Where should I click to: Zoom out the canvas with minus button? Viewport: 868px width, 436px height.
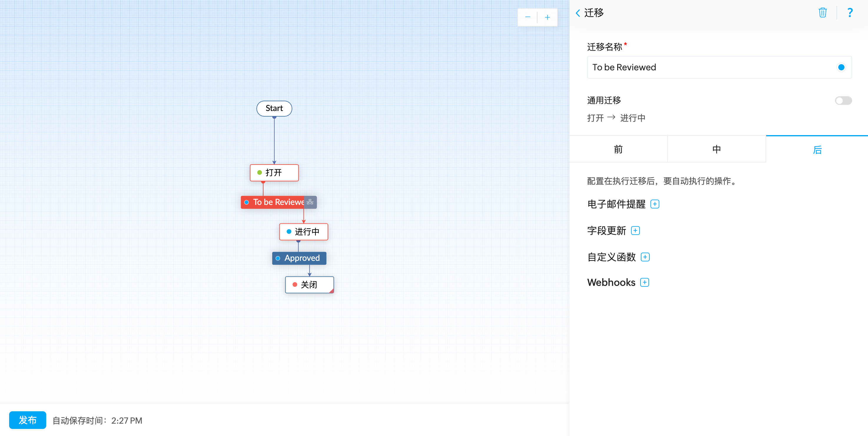click(x=528, y=17)
